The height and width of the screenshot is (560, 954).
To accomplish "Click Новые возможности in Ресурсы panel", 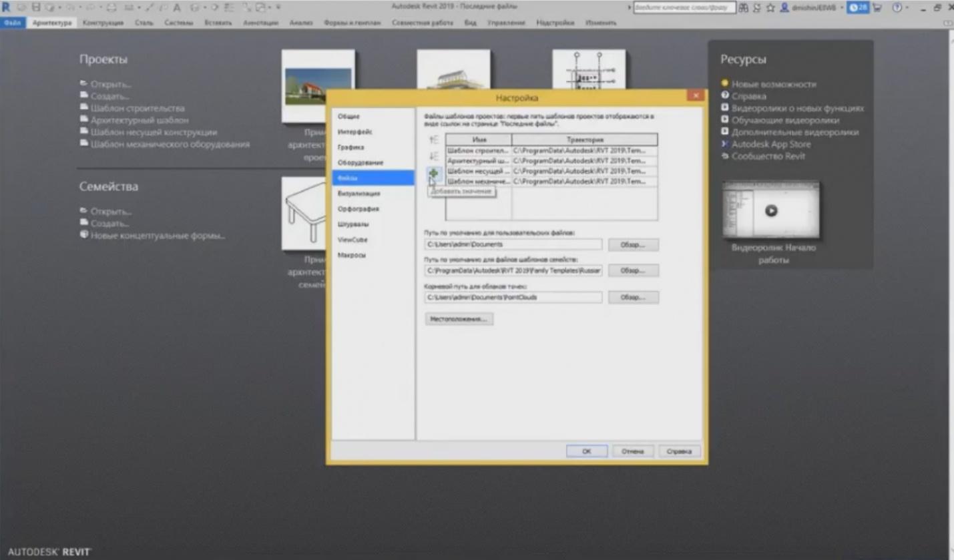I will point(774,84).
